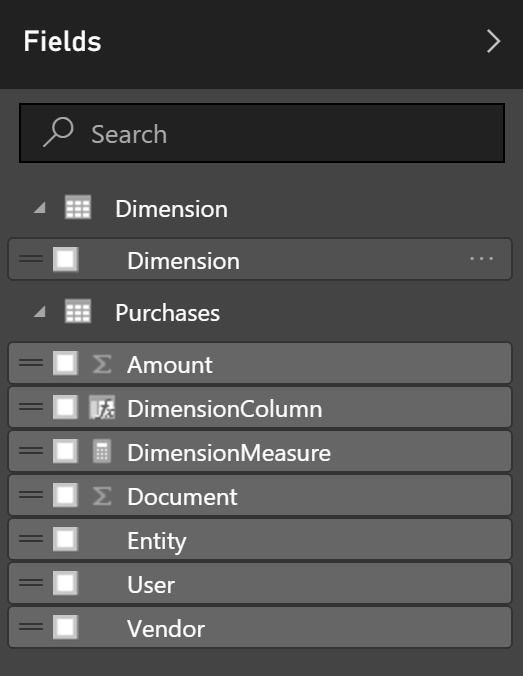This screenshot has height=676, width=523.
Task: Tick the Vendor field checkbox
Action: pos(66,627)
